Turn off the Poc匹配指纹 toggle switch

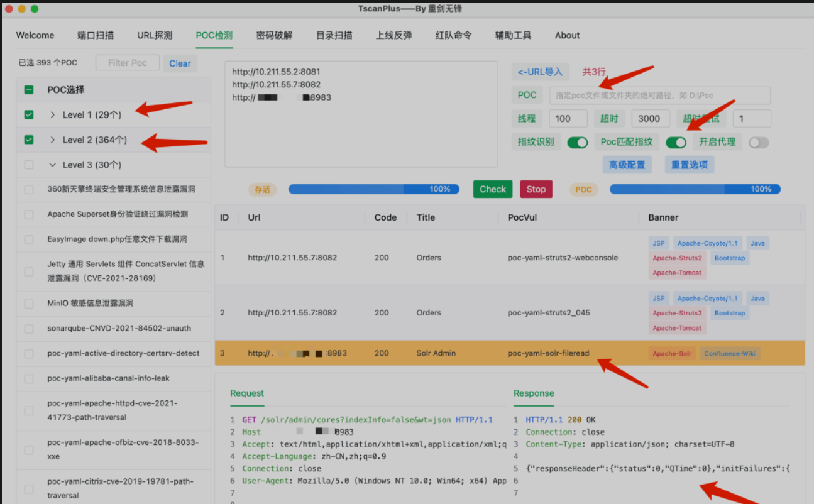676,143
